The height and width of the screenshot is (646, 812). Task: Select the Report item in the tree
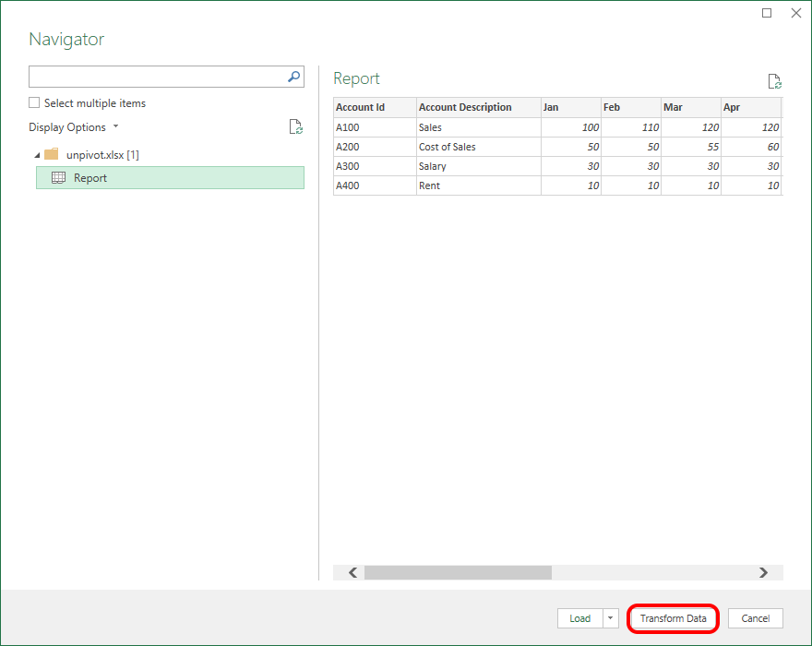coord(170,178)
